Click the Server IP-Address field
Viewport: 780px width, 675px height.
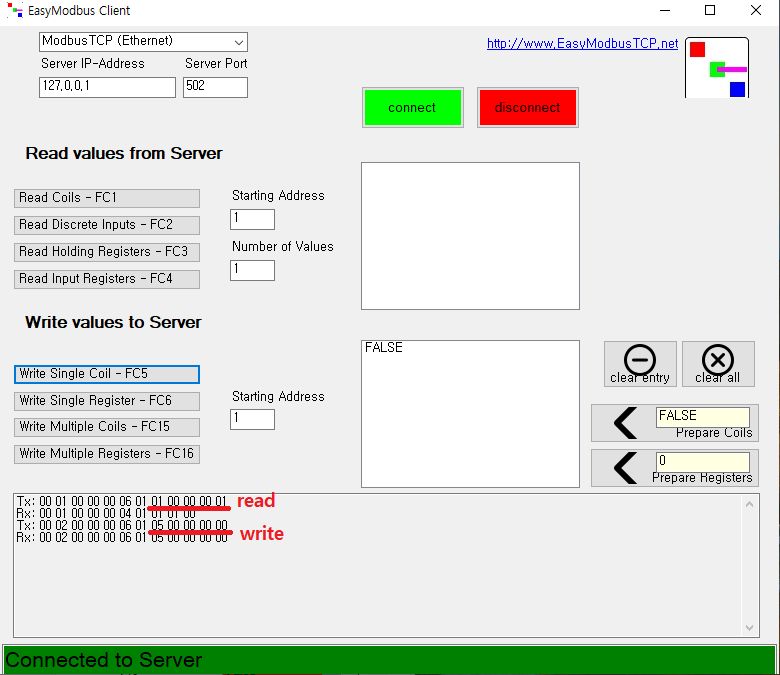(x=107, y=87)
